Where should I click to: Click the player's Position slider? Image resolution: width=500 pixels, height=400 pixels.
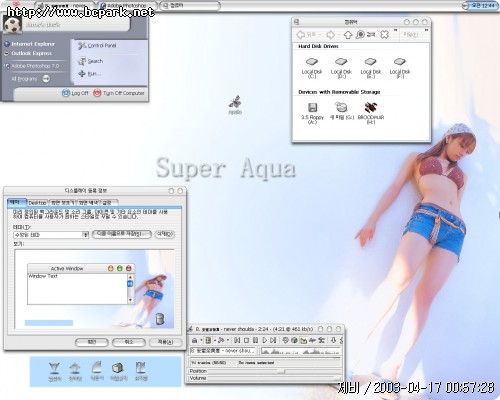point(274,371)
